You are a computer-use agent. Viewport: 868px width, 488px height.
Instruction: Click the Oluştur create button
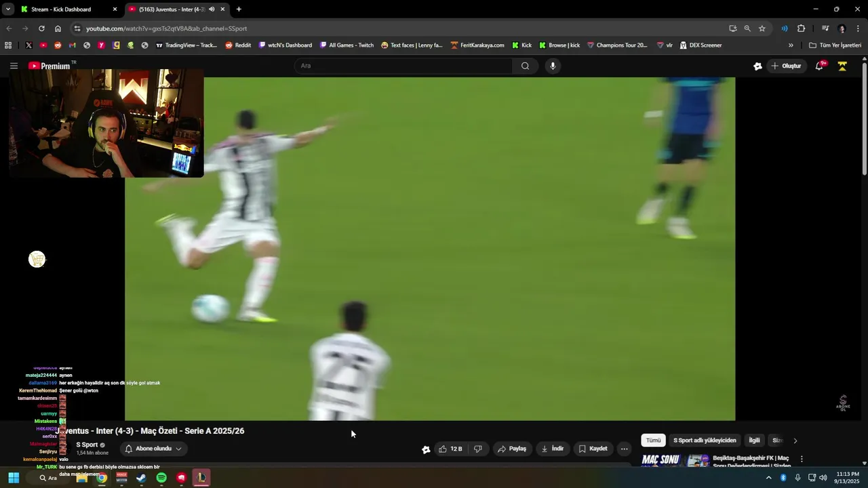pyautogui.click(x=786, y=66)
